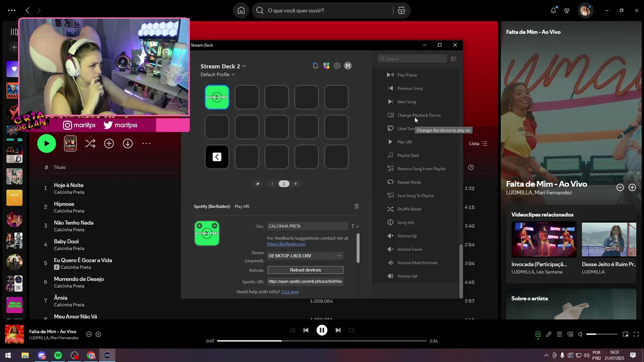Open the Stream Deck M profile avatar
Screen dimensions: 644x362
348,66
